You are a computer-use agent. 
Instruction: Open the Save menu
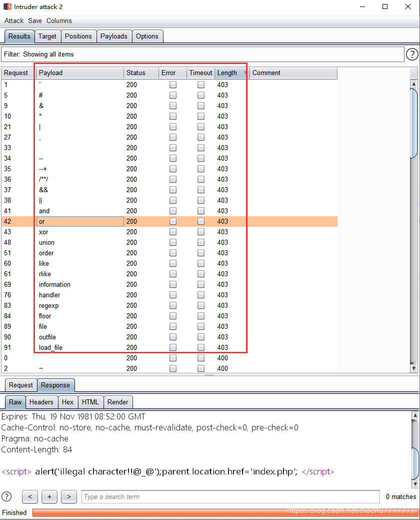tap(35, 21)
